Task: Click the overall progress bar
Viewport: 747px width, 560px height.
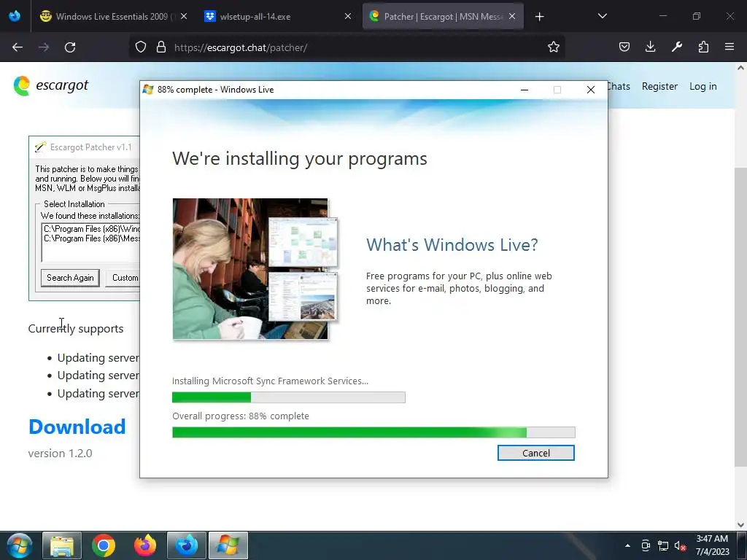Action: [373, 432]
